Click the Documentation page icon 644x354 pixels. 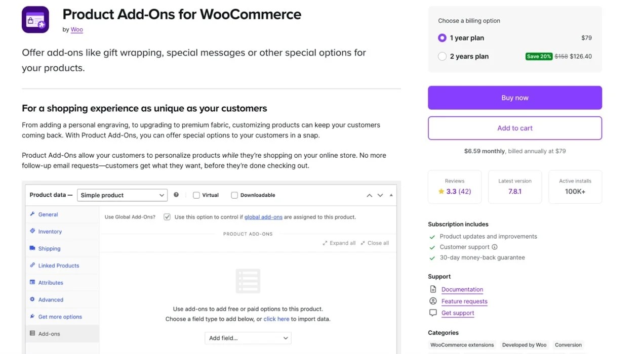pyautogui.click(x=433, y=289)
